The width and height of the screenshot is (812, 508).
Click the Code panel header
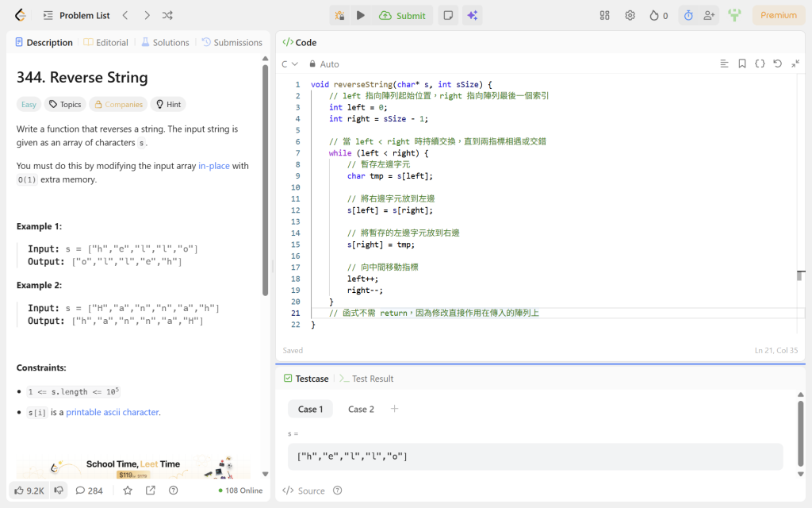click(299, 43)
